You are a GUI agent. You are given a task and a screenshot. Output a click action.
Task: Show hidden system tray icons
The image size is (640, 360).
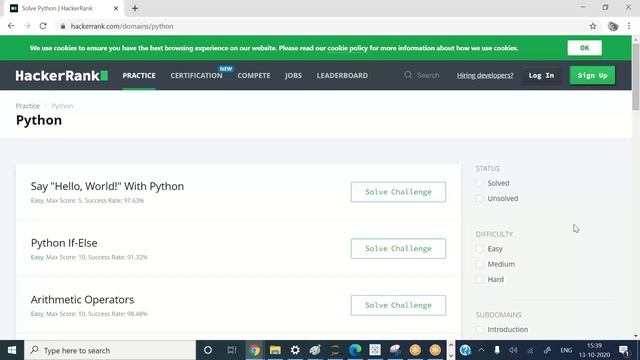point(481,350)
